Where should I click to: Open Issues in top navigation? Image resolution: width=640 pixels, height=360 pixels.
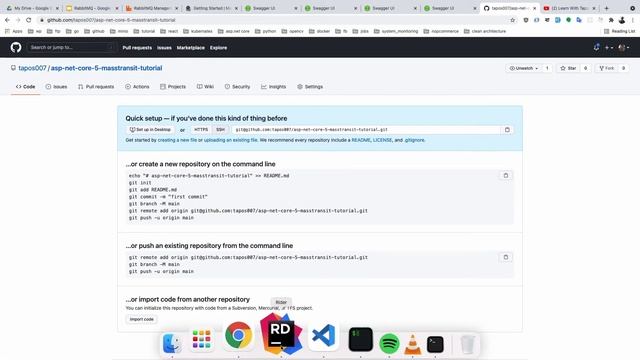[x=164, y=48]
